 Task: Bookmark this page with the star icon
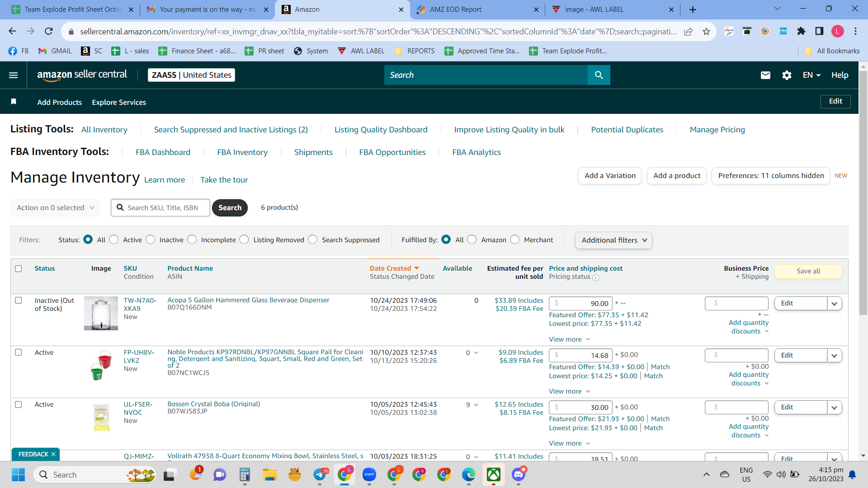click(707, 31)
